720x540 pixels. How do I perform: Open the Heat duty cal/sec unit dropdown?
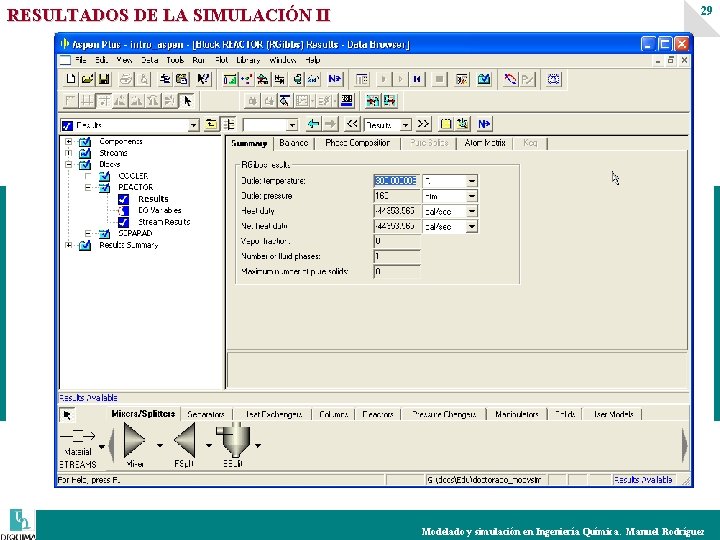point(472,211)
